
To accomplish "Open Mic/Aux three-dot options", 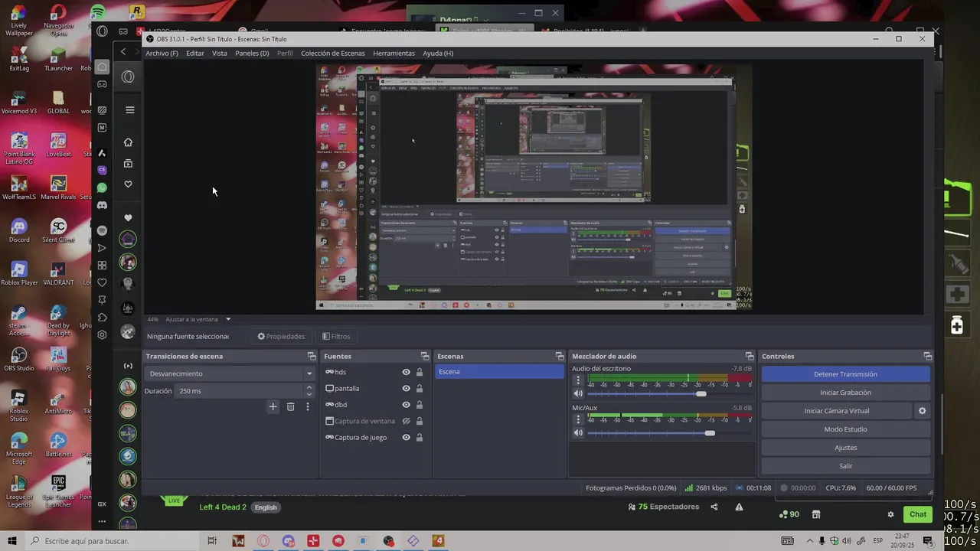I will (578, 419).
